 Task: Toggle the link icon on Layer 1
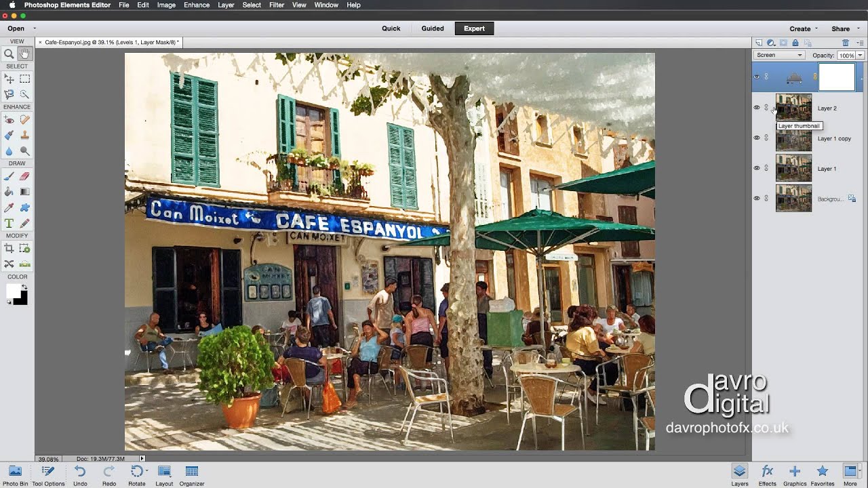(x=766, y=168)
